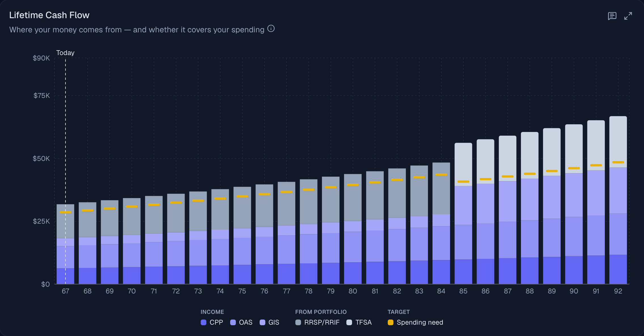
Task: Click the CPP legend label
Action: [216, 322]
